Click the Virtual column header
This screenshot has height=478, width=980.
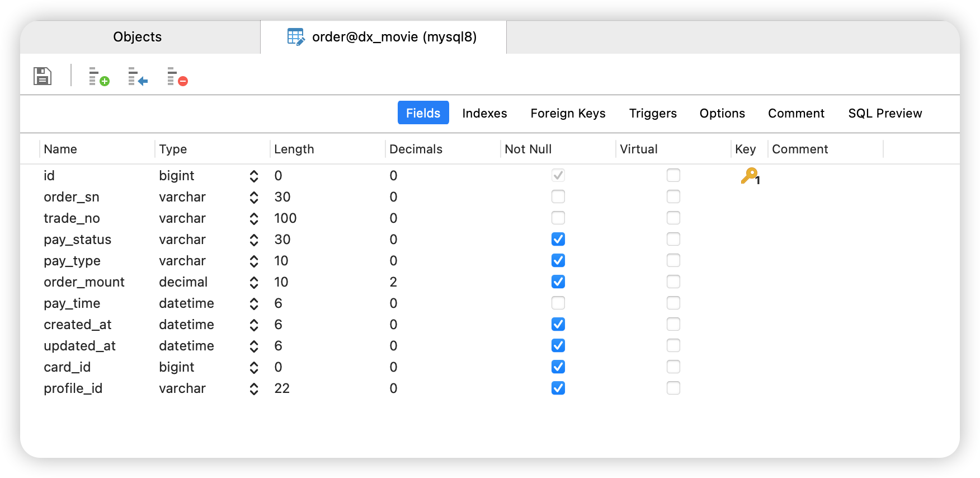click(x=673, y=149)
